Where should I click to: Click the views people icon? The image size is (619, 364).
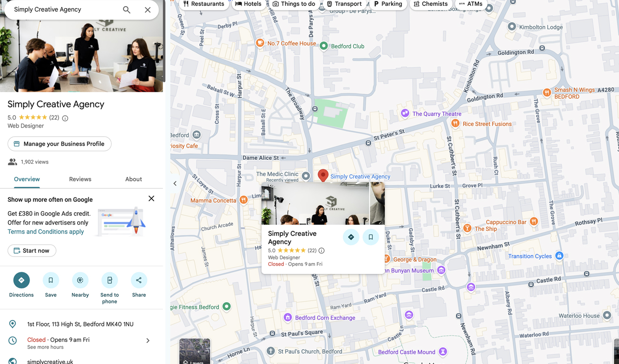tap(12, 162)
